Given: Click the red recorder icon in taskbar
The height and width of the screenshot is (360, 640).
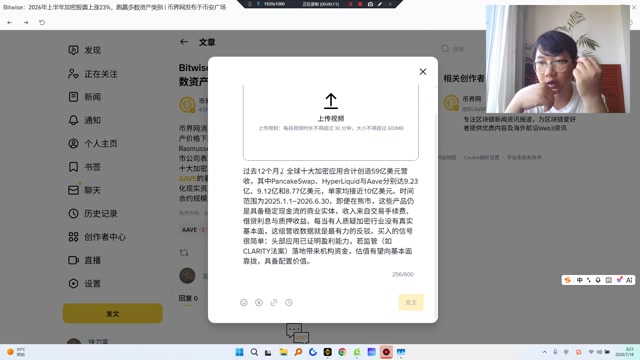Looking at the screenshot, I should 386,352.
